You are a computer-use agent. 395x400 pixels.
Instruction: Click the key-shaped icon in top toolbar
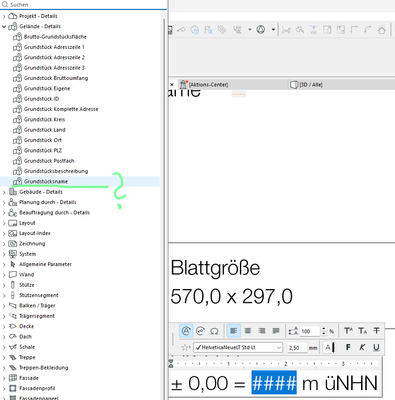click(x=181, y=30)
